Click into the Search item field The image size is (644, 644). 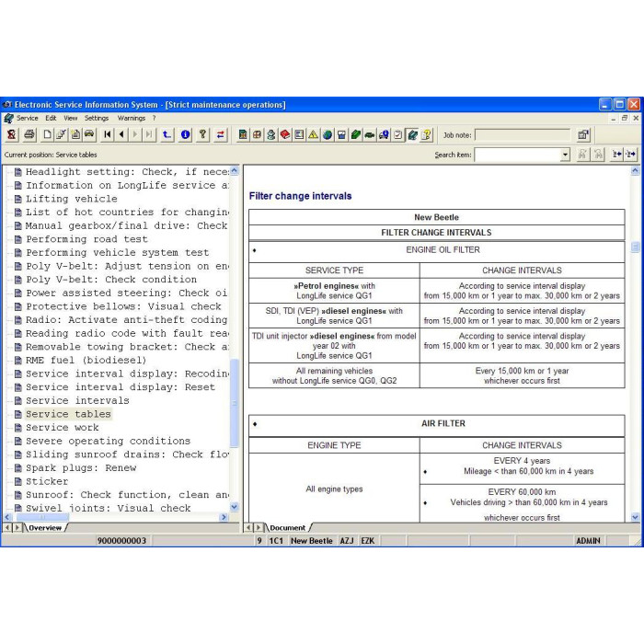[x=517, y=155]
